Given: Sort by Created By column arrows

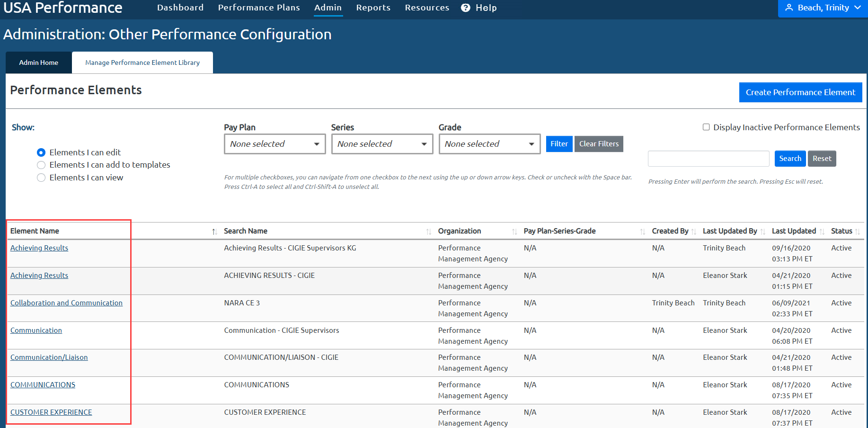Looking at the screenshot, I should click(x=694, y=232).
